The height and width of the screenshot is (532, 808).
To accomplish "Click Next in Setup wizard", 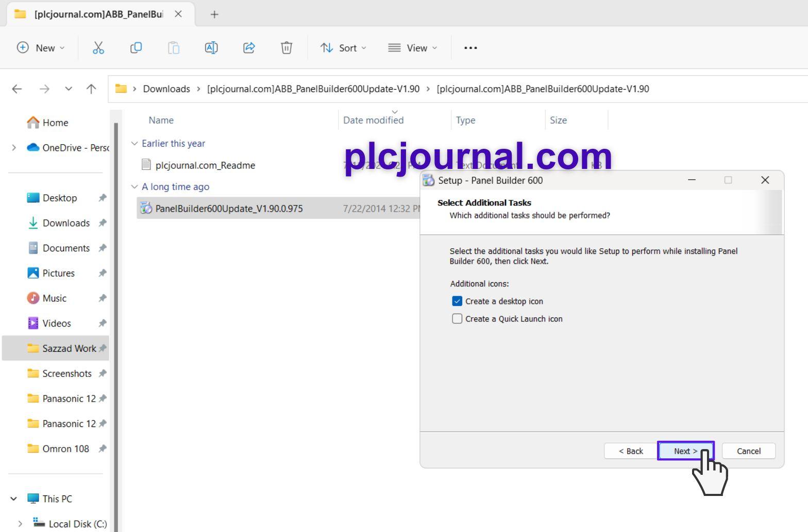I will [x=685, y=451].
